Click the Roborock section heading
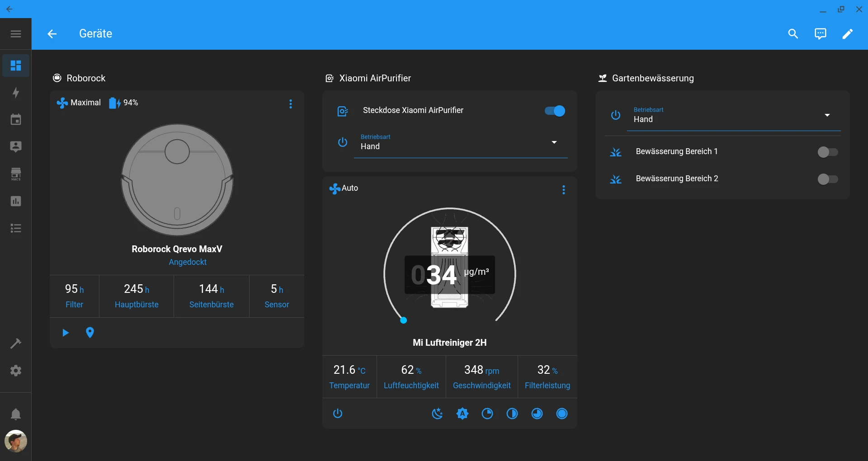Image resolution: width=868 pixels, height=461 pixels. (x=86, y=78)
